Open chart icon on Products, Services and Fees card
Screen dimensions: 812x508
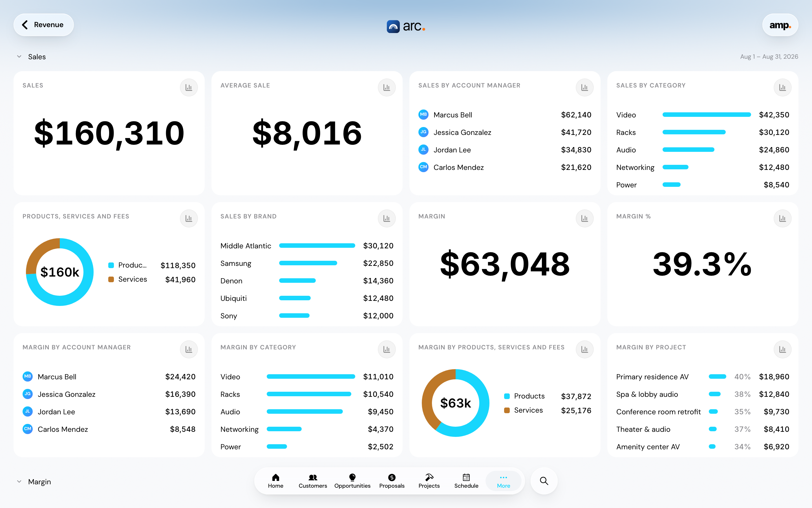[189, 218]
